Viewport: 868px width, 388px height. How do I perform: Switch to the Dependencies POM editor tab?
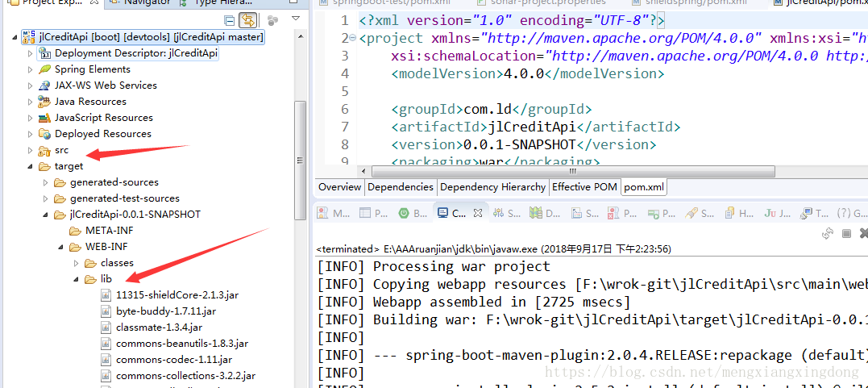[x=401, y=187]
